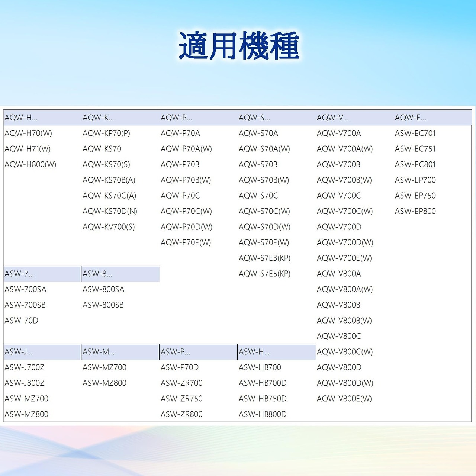Select the ASW-J... section header
Viewport: 476px width, 476px height.
pyautogui.click(x=42, y=352)
